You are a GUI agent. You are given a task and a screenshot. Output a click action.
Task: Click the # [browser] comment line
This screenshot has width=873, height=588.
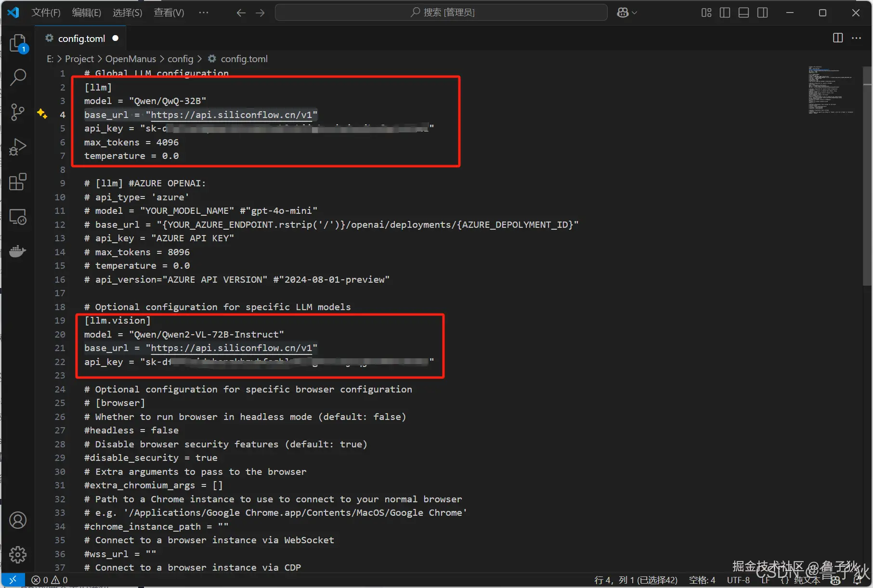114,403
